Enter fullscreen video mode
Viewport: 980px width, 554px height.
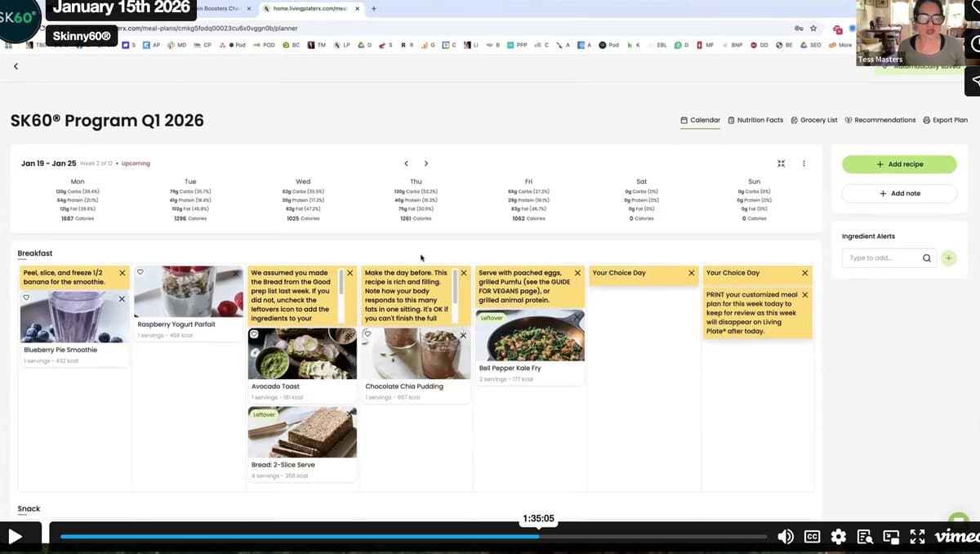(x=917, y=537)
